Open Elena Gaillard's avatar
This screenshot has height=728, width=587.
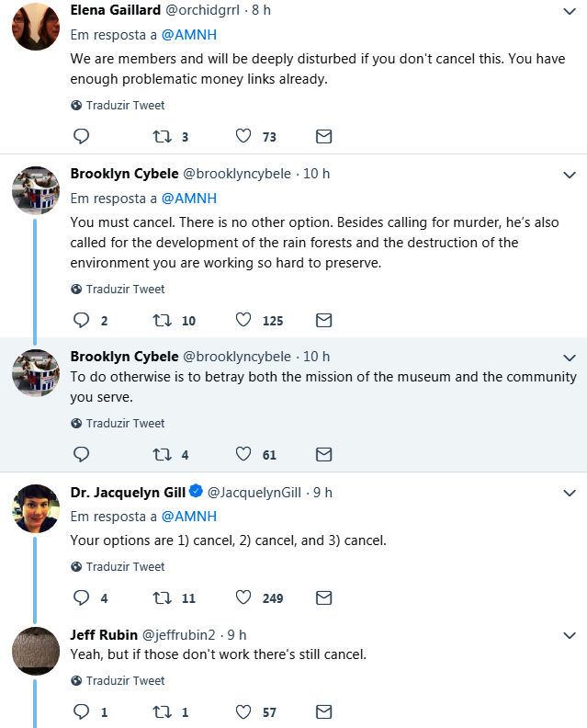36,27
